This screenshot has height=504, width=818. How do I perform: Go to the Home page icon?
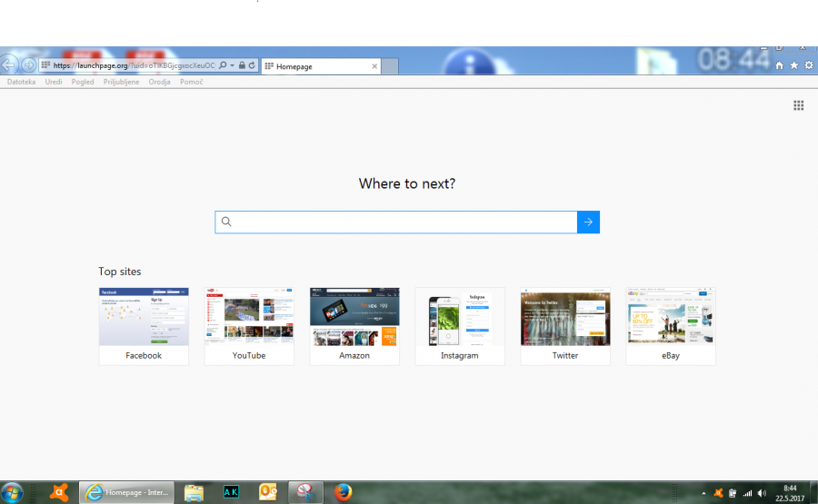tap(779, 66)
